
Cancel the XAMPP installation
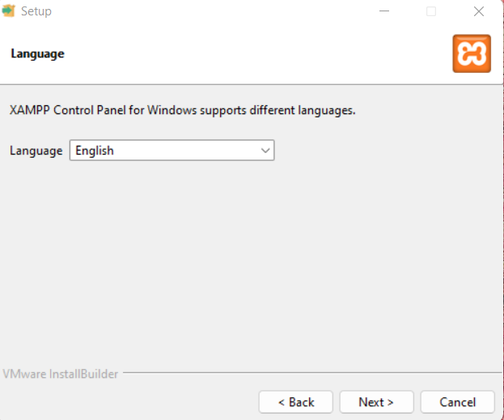click(x=457, y=402)
